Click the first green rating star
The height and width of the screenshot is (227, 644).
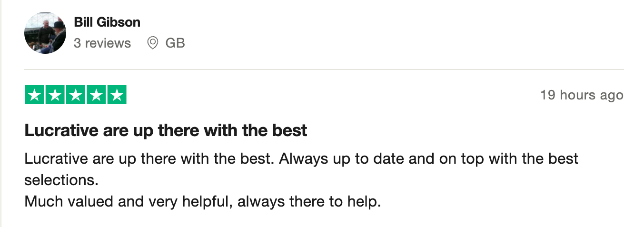click(x=34, y=95)
